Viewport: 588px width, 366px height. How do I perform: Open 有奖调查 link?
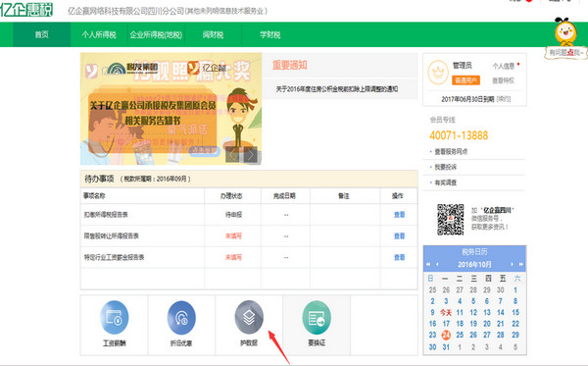pyautogui.click(x=446, y=183)
